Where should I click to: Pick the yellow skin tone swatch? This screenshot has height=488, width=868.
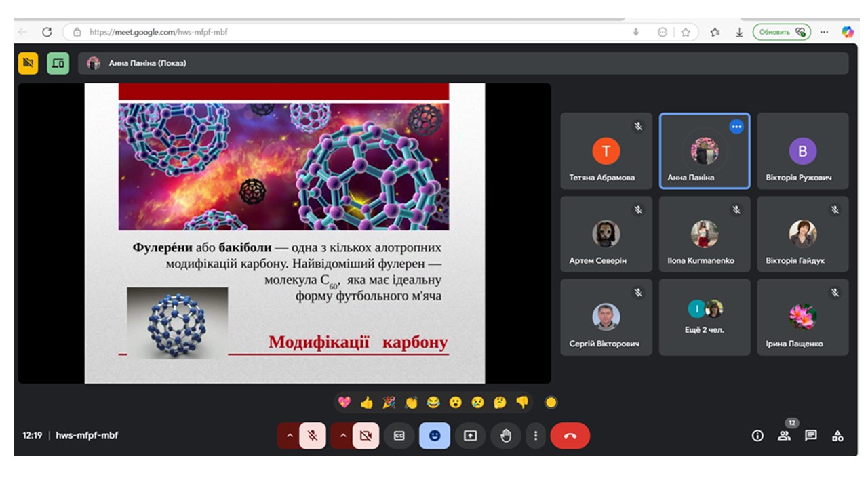pos(551,403)
